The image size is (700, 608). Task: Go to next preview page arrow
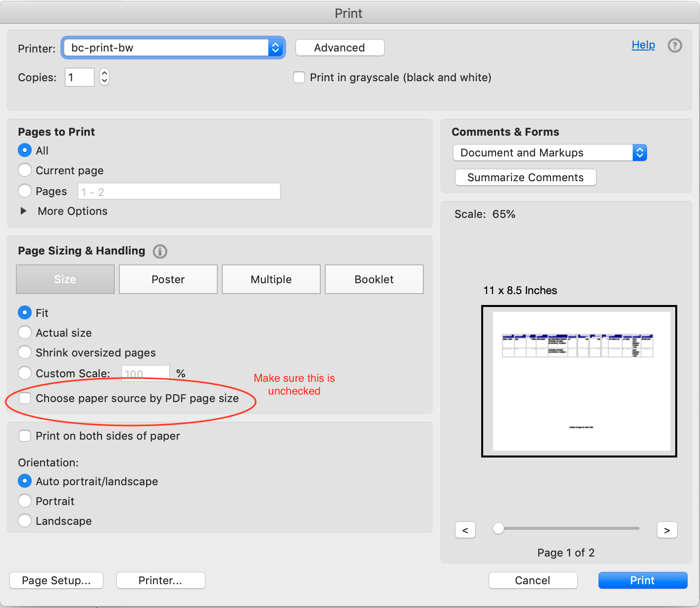tap(667, 530)
